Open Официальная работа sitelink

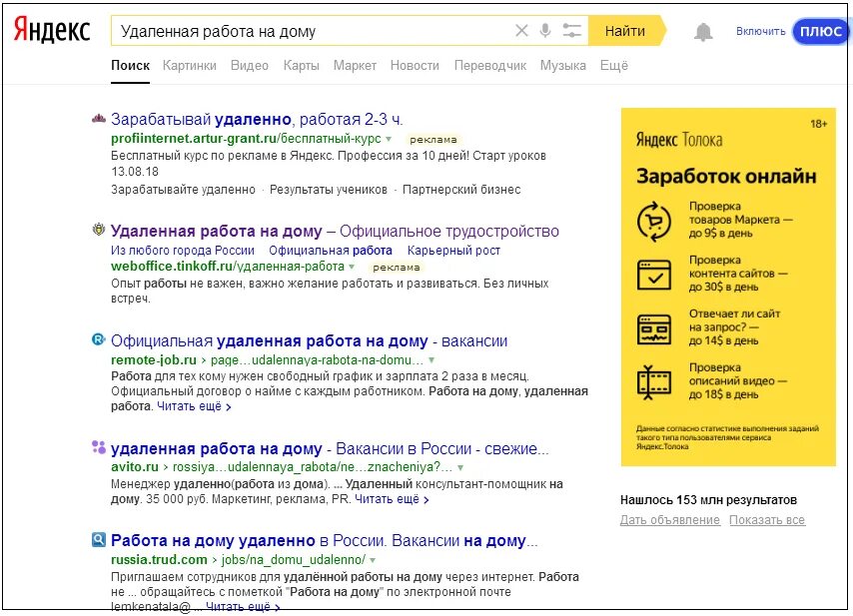[x=331, y=251]
